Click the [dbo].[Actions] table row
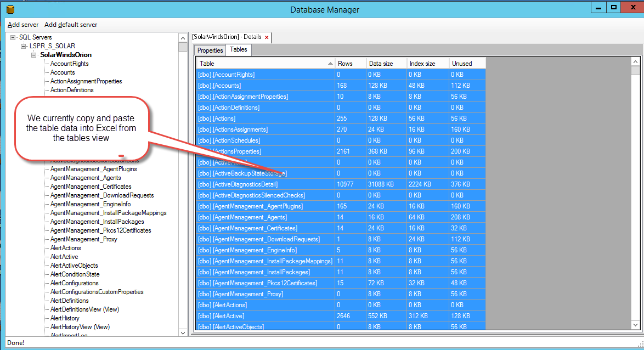This screenshot has height=350, width=644. tap(341, 118)
